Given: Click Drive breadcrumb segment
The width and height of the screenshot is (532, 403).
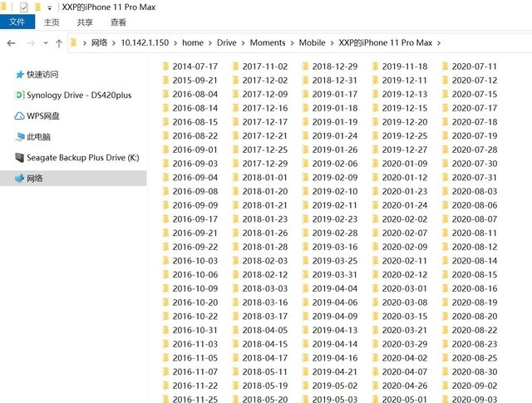Looking at the screenshot, I should pos(227,42).
